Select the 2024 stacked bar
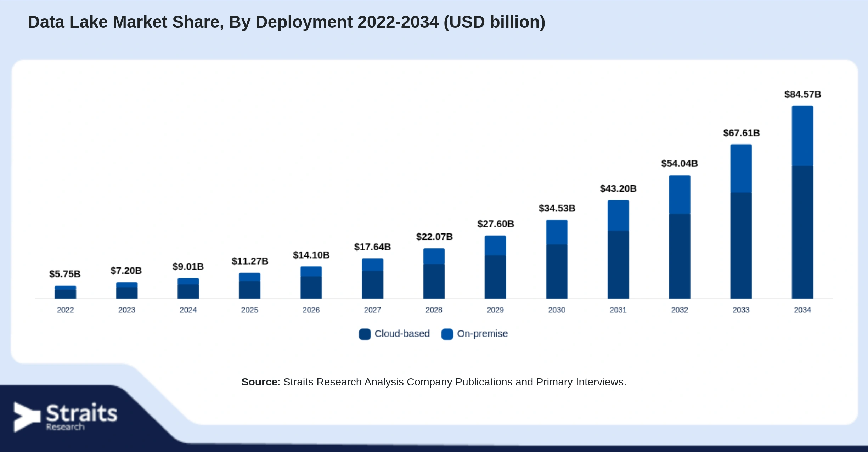The image size is (868, 452). click(x=188, y=288)
